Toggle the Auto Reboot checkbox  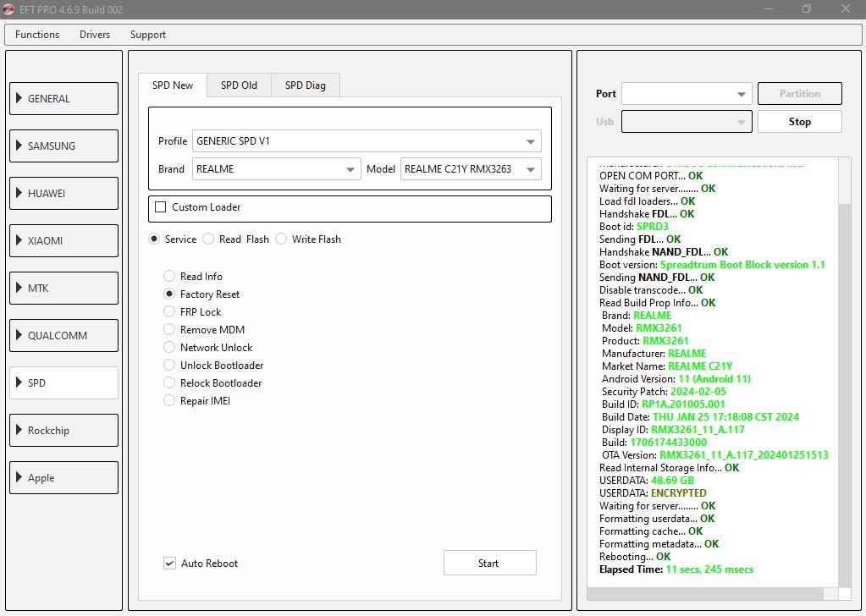170,564
